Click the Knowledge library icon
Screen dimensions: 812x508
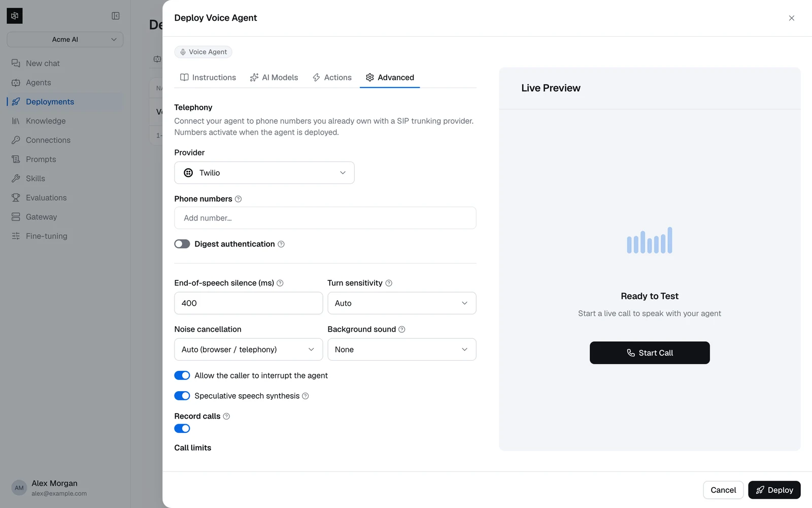[16, 121]
